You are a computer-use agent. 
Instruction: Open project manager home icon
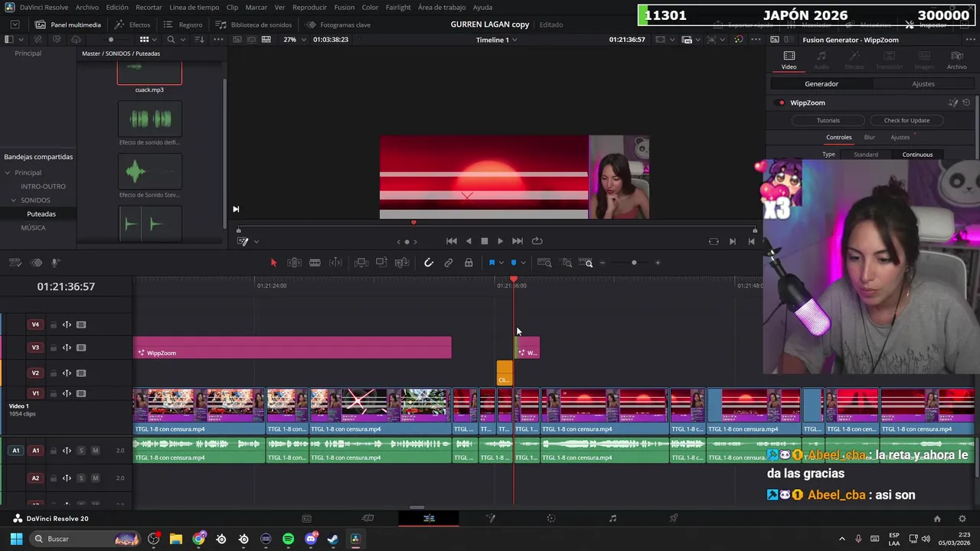coord(937,519)
